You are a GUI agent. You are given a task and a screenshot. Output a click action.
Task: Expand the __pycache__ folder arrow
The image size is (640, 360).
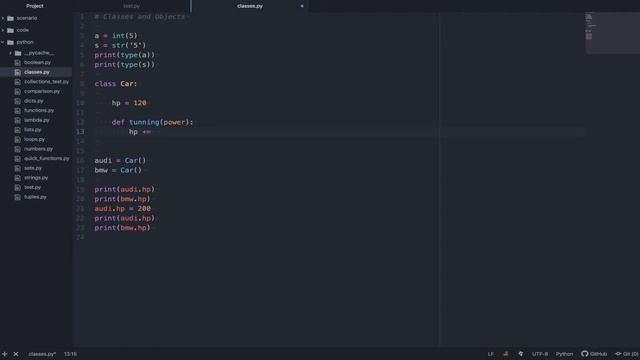(11, 53)
